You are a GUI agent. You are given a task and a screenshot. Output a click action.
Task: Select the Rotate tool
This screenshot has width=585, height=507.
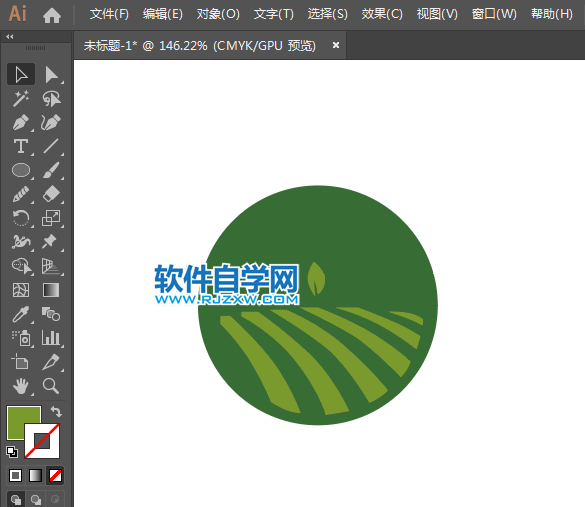tap(21, 218)
